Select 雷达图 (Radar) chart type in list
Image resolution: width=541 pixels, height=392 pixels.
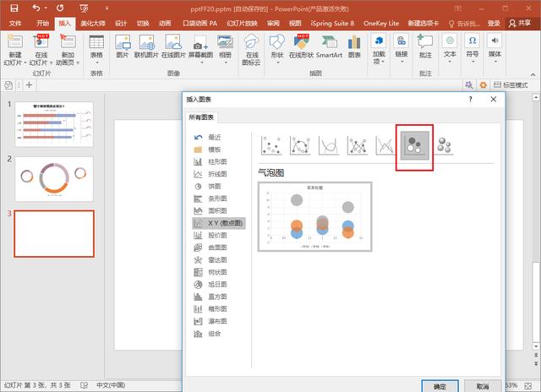click(x=217, y=259)
